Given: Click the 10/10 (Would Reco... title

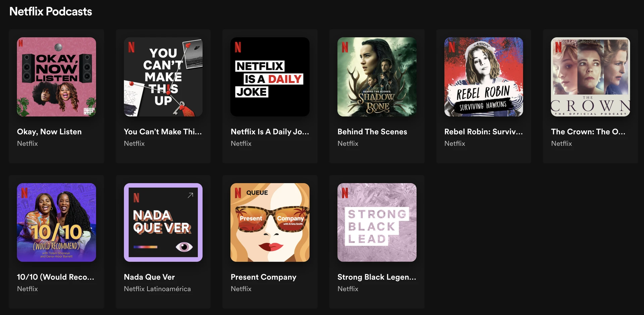Looking at the screenshot, I should click(x=56, y=277).
